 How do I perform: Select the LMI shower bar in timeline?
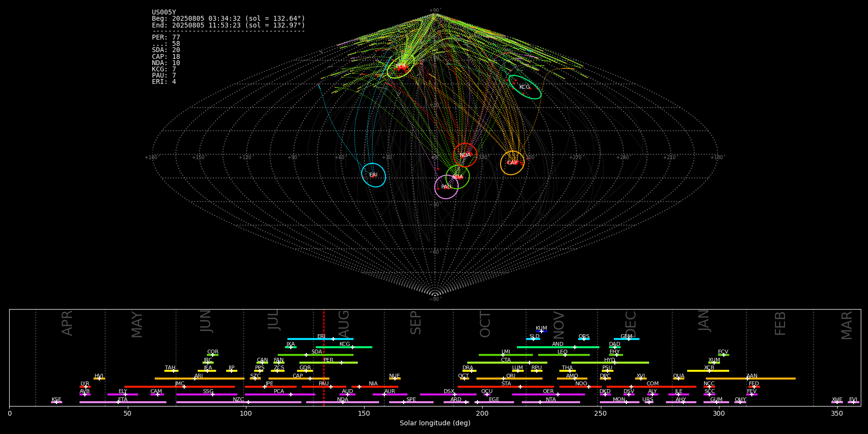coord(506,355)
